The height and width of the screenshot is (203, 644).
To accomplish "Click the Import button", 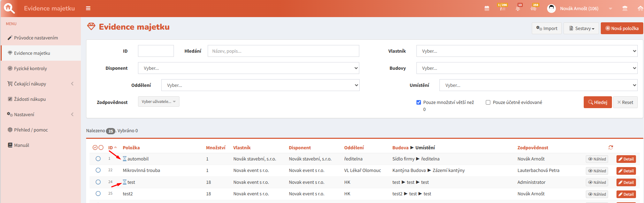I will [x=547, y=28].
